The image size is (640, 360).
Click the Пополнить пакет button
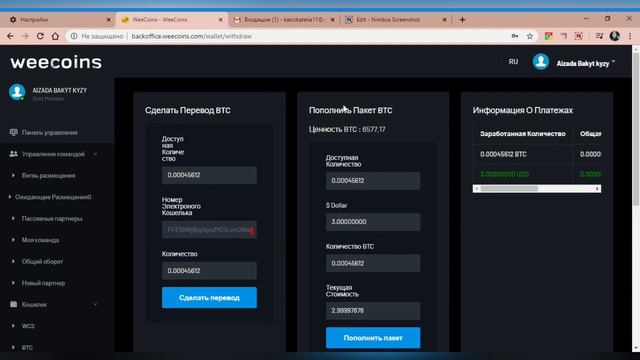373,338
